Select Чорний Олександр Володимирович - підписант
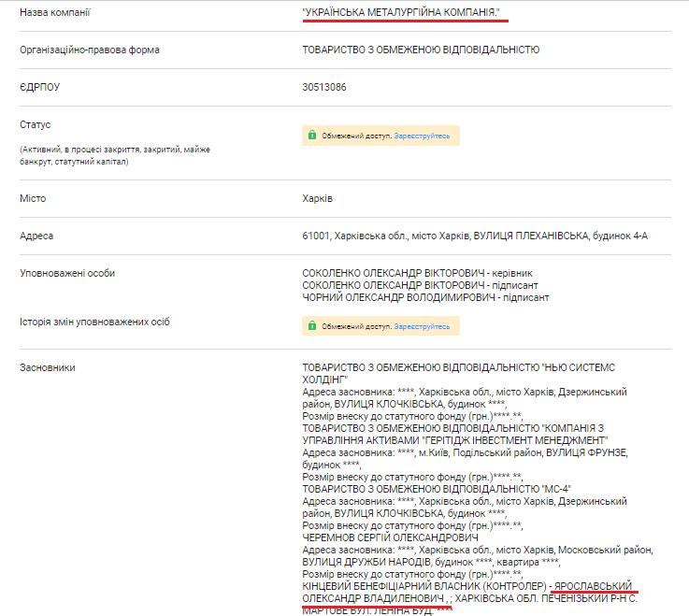Image resolution: width=689 pixels, height=616 pixels. (425, 297)
